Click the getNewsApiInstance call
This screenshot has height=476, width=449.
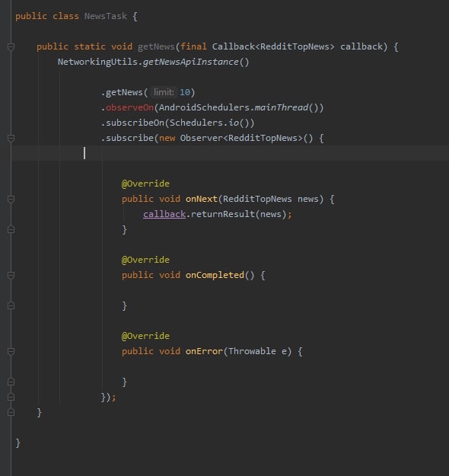coord(190,62)
